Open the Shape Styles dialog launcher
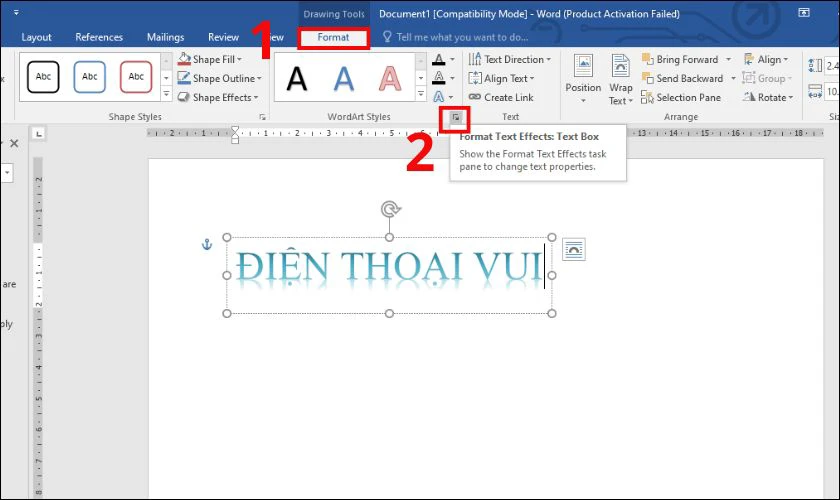 tap(262, 117)
